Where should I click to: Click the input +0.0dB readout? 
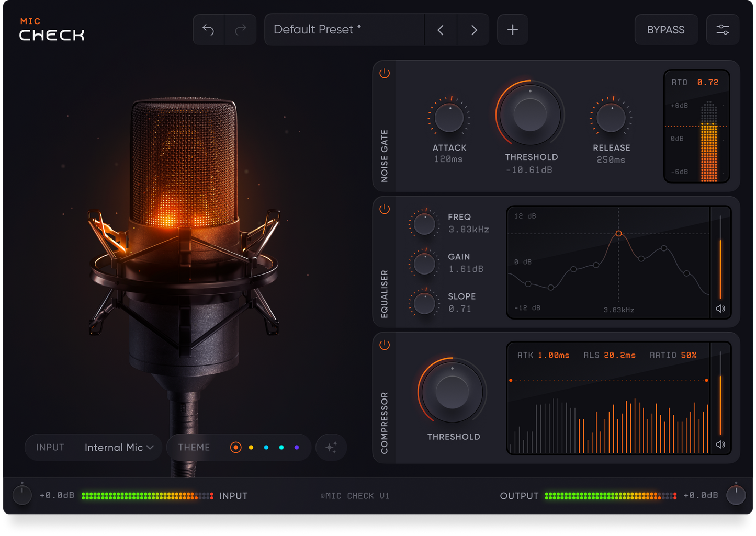point(57,495)
